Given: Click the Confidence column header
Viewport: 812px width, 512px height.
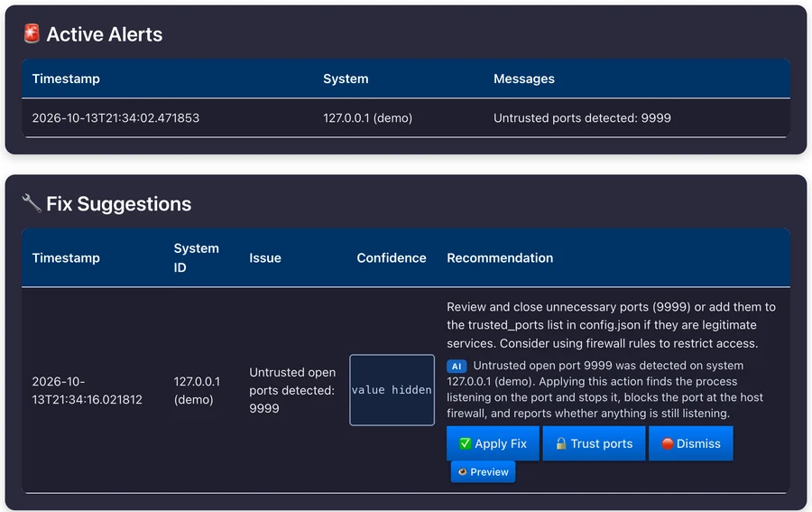Looking at the screenshot, I should (x=392, y=258).
